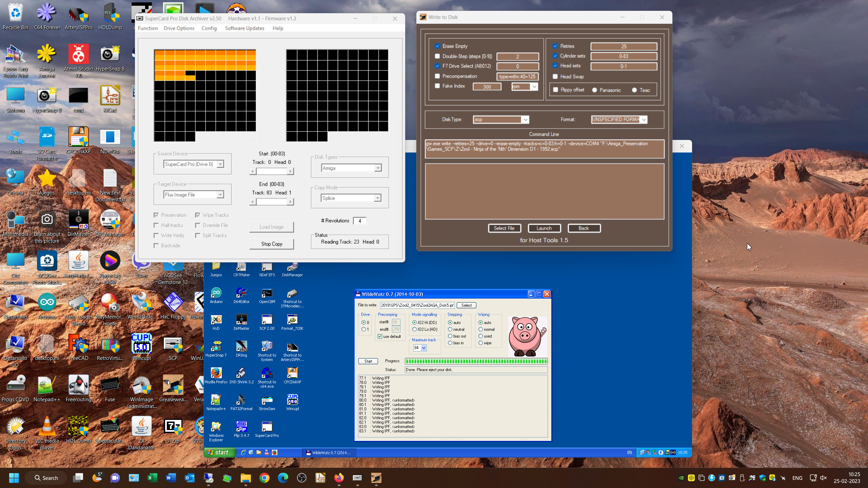Enable Flippy offset checkbox

[555, 90]
